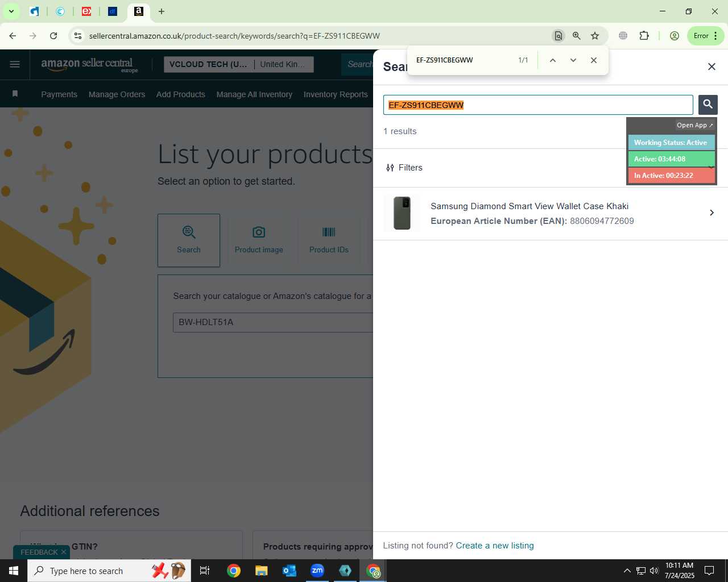The width and height of the screenshot is (728, 582).
Task: Switch to the active Amazon tab
Action: pyautogui.click(x=139, y=11)
